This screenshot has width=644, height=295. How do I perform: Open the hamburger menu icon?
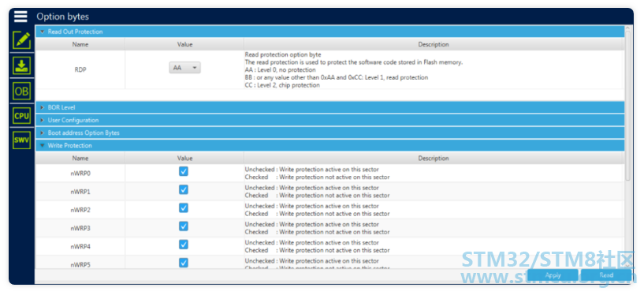20,17
